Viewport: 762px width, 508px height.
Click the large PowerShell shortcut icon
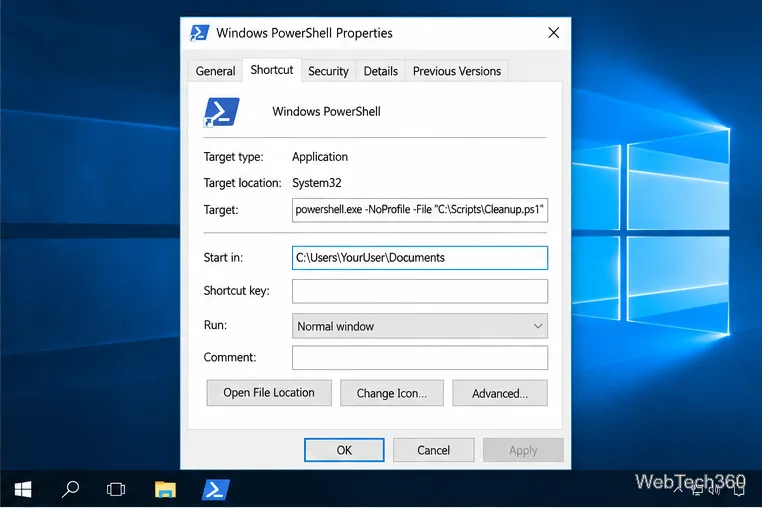tap(222, 112)
